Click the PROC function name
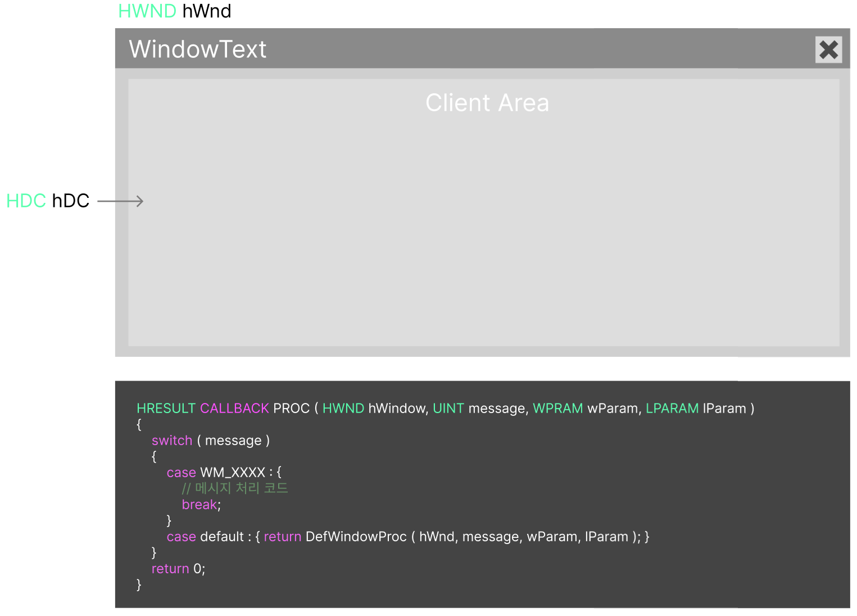 tap(291, 408)
